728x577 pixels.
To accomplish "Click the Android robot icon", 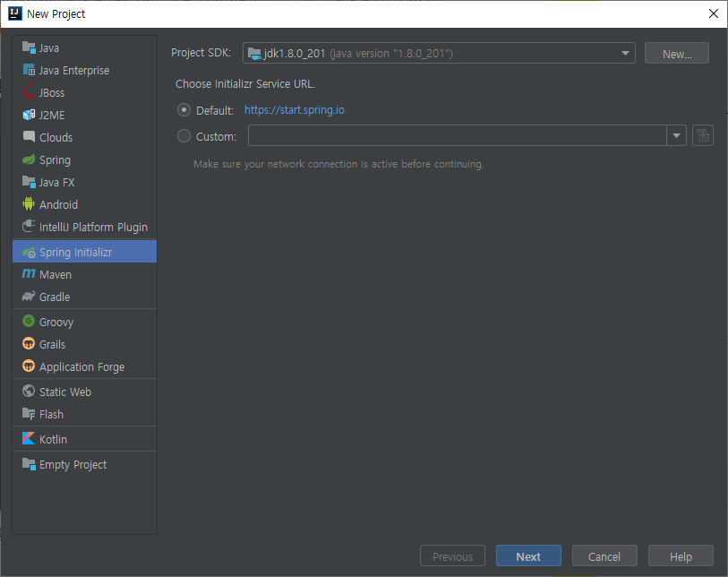I will point(29,203).
